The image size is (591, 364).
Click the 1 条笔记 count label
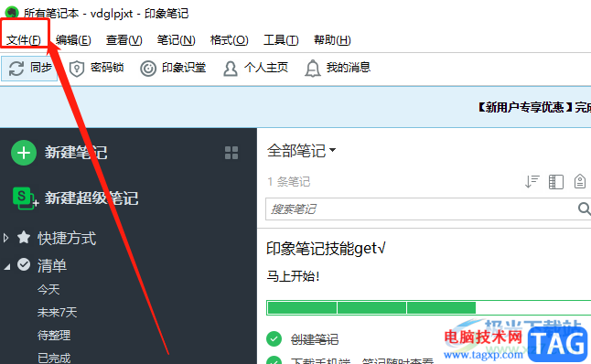coord(289,182)
